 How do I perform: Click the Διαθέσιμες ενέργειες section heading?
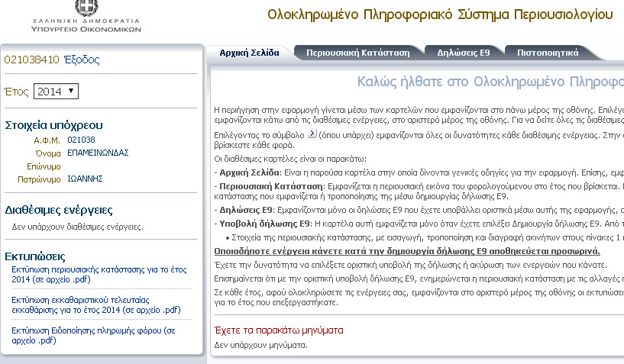(x=59, y=210)
